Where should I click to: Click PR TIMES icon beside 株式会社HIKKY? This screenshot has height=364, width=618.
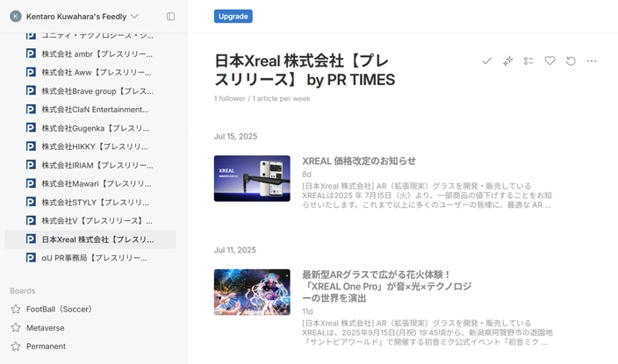[31, 146]
